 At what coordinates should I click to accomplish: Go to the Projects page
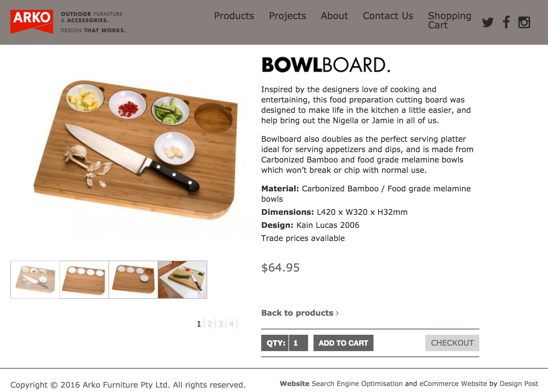[x=287, y=16]
